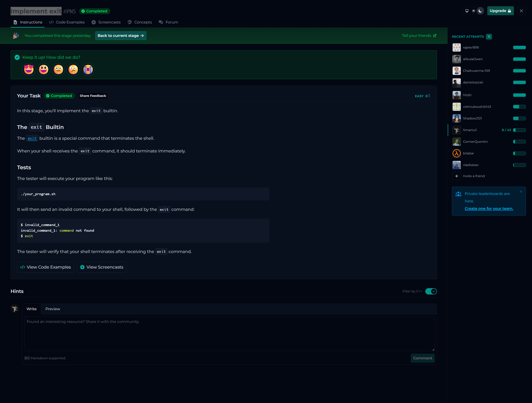532x403 pixels.
Task: Click the sad face emoji
Action: [x=73, y=70]
